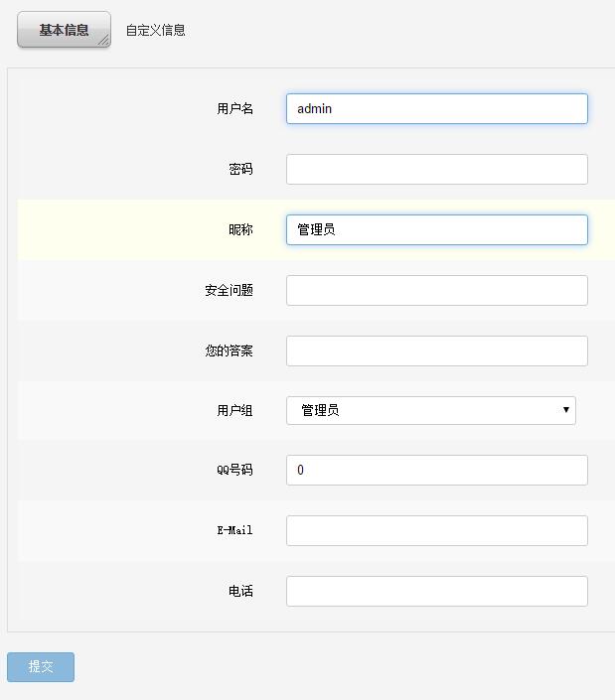
Task: Click the 用户名 field containing admin
Action: pos(436,109)
